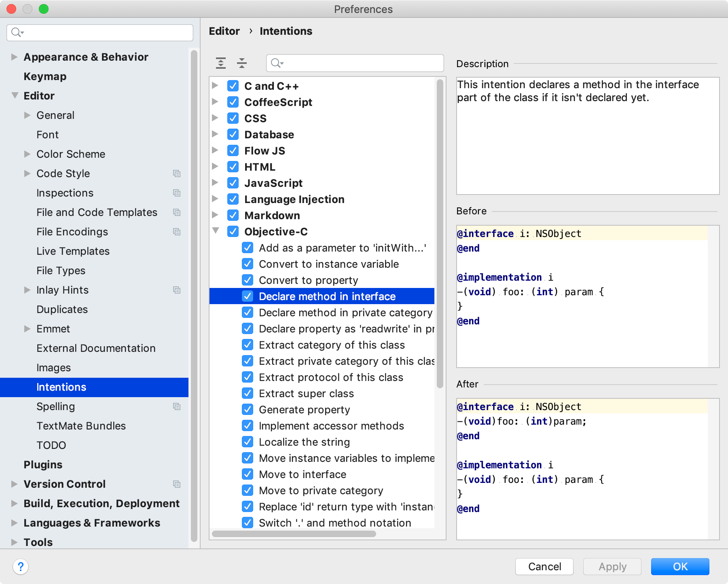Collapse the Objective-C intentions group

point(216,231)
